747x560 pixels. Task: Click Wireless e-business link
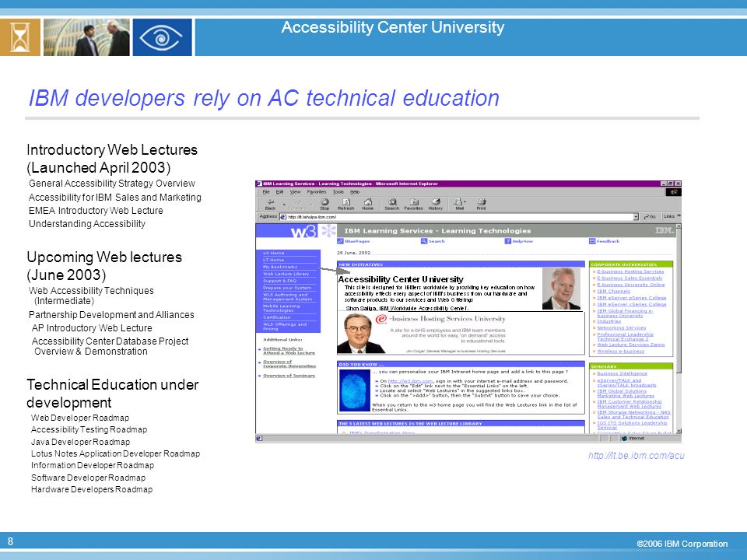621,352
